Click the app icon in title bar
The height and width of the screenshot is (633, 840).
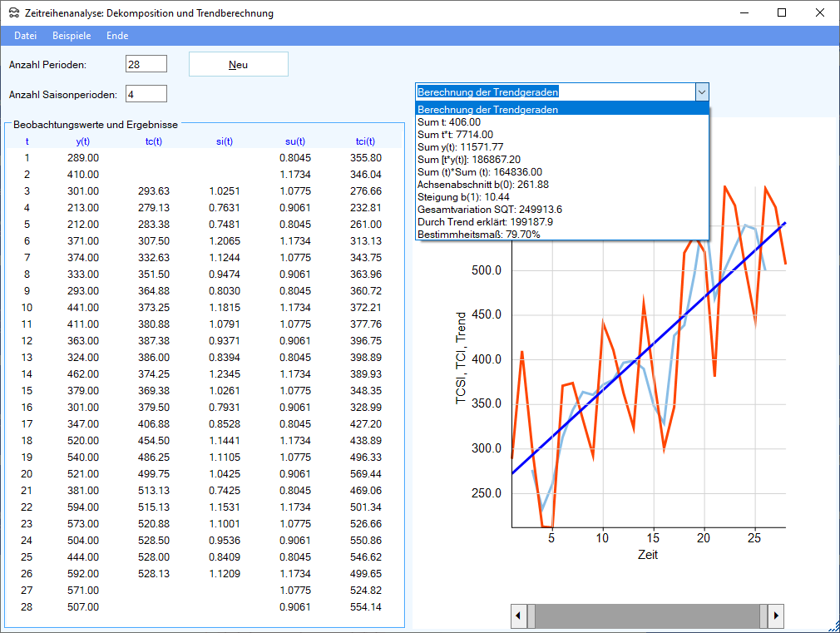pos(13,13)
